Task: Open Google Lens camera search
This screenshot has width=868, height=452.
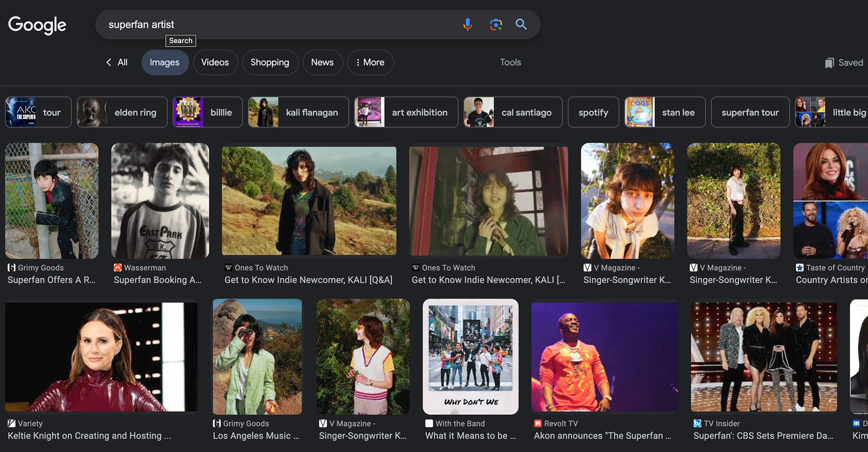Action: click(496, 24)
